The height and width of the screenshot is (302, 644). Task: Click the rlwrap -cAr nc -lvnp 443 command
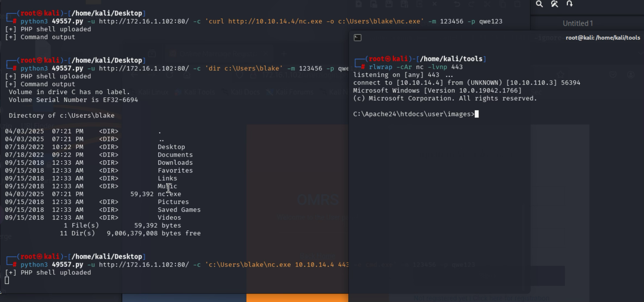click(416, 67)
